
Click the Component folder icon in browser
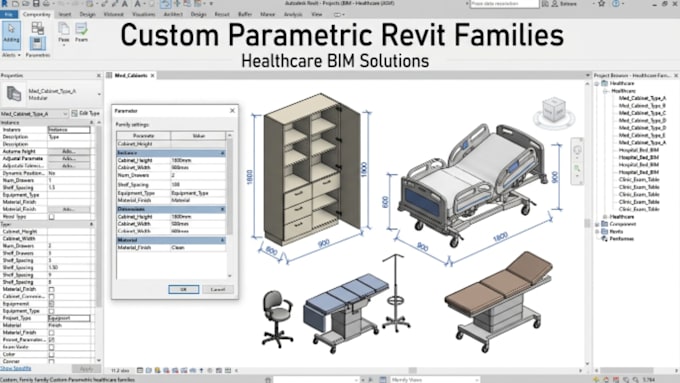[605, 224]
